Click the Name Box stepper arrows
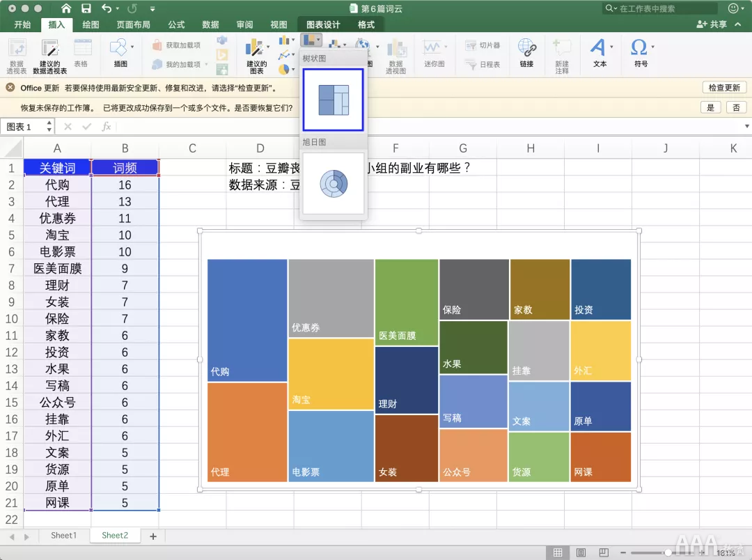The image size is (752, 560). click(49, 126)
